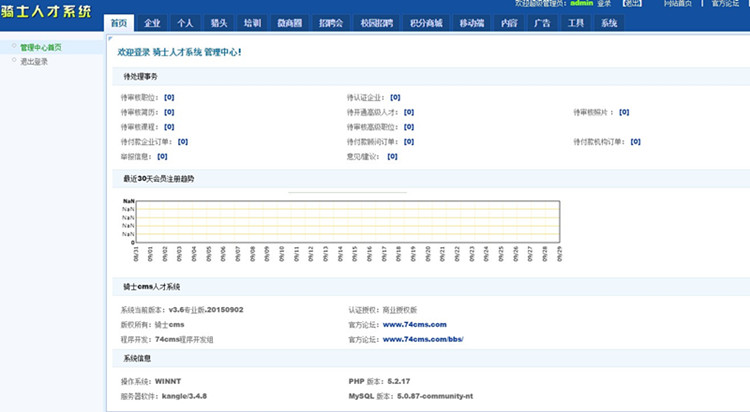Click 退出登录 in the sidebar
Viewport: 750px width, 412px height.
[34, 61]
